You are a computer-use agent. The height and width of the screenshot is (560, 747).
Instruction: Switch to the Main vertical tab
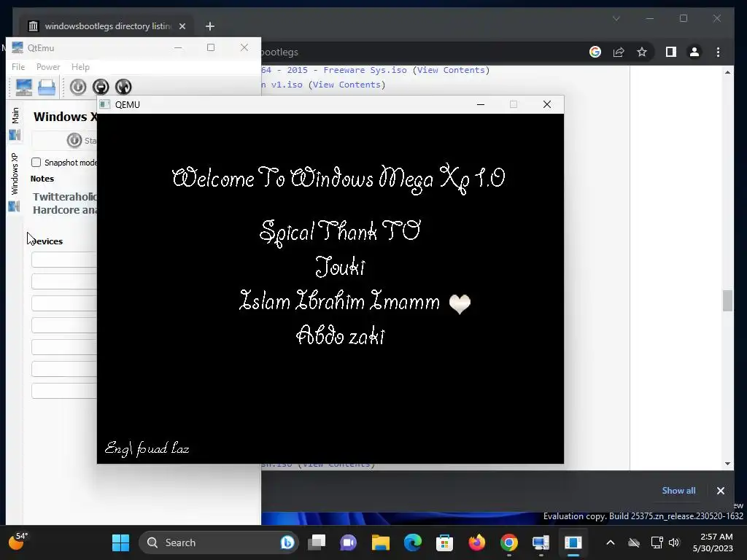click(15, 123)
